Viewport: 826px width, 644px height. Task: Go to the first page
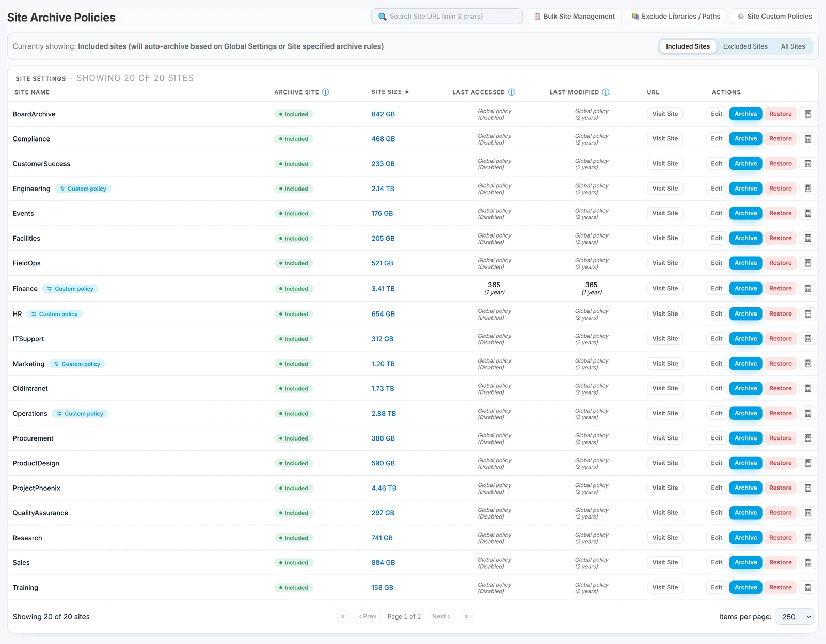tap(343, 616)
